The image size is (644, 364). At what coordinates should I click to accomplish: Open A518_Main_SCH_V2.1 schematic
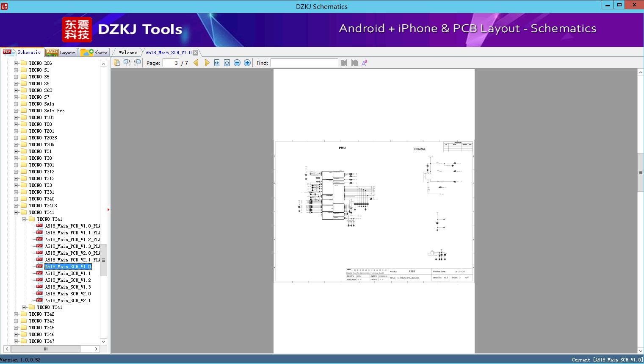(68, 300)
